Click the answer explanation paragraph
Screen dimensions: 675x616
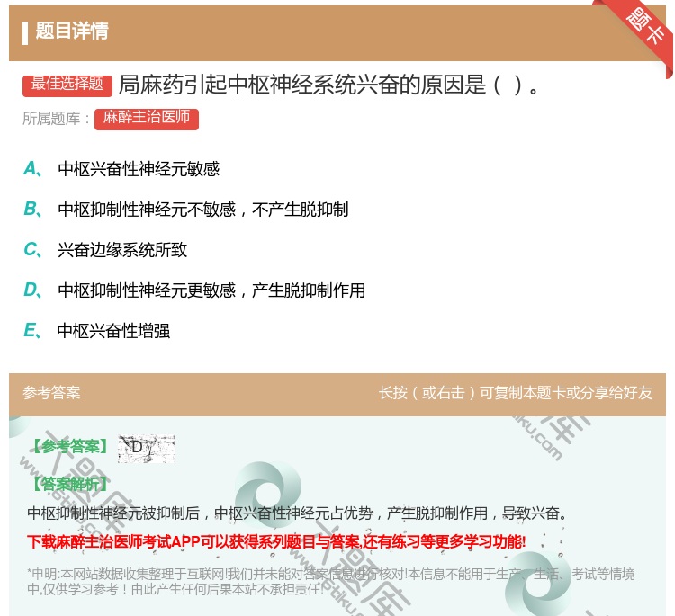pos(298,513)
